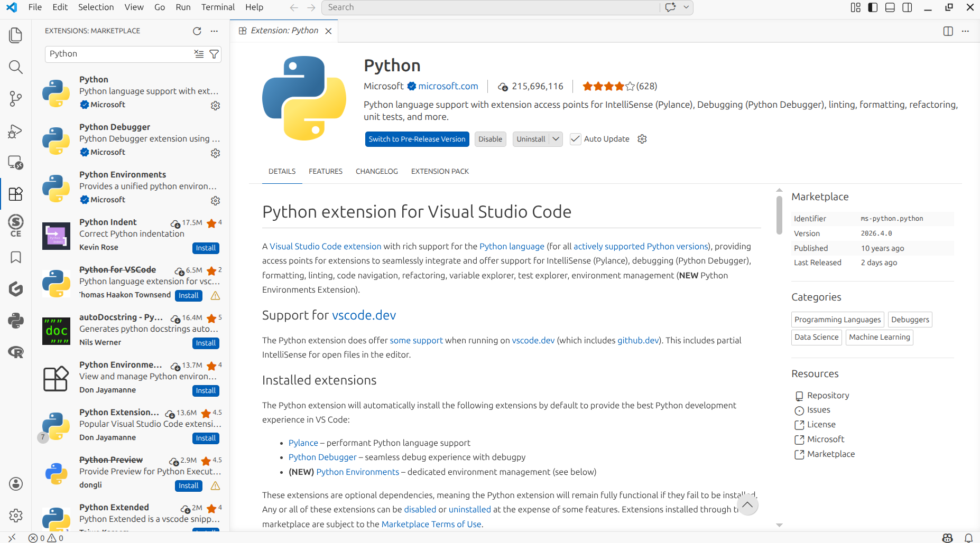Viewport: 980px width, 543px height.
Task: Switch to the FEATURES tab
Action: tap(326, 171)
